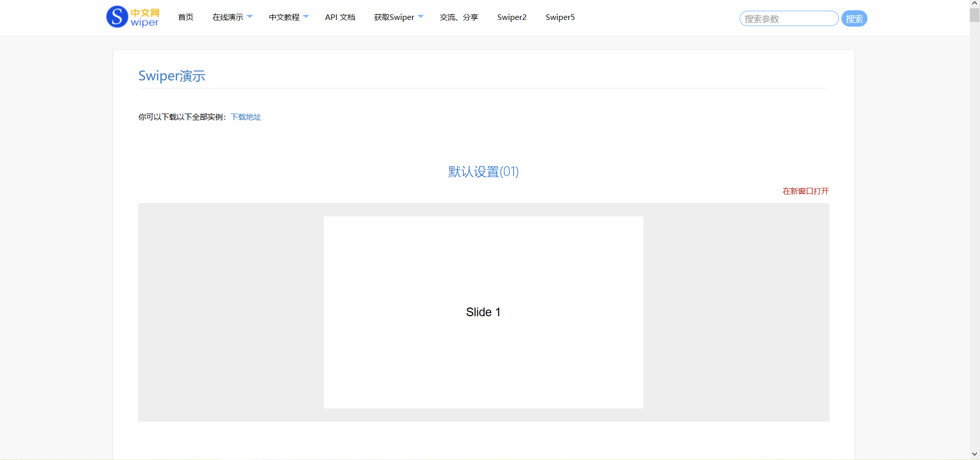Open the 下载地址 download link

[x=246, y=117]
